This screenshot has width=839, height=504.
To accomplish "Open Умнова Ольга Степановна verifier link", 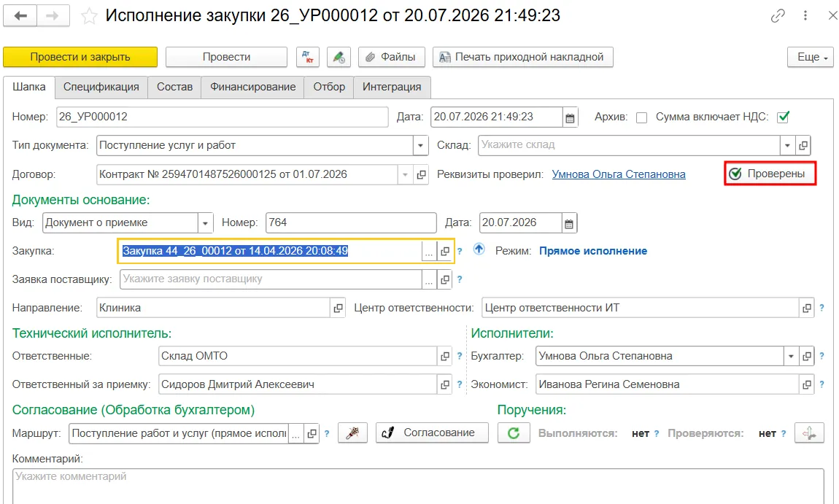I will (x=619, y=174).
